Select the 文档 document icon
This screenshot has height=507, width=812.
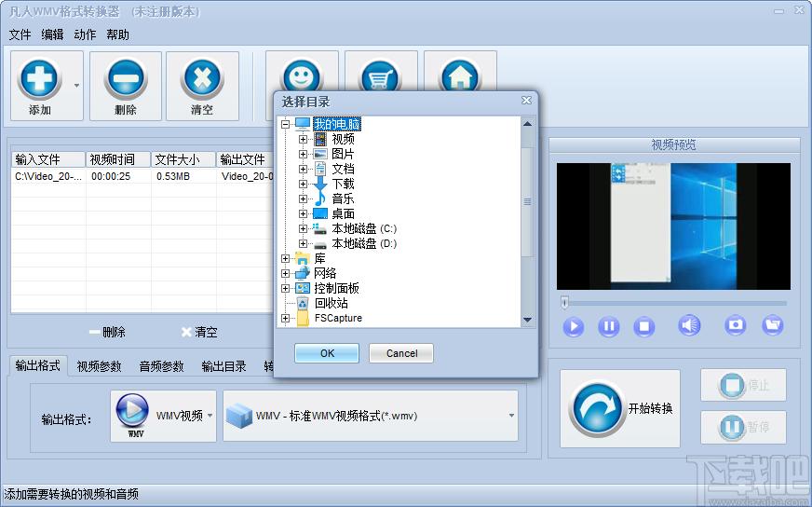point(320,169)
